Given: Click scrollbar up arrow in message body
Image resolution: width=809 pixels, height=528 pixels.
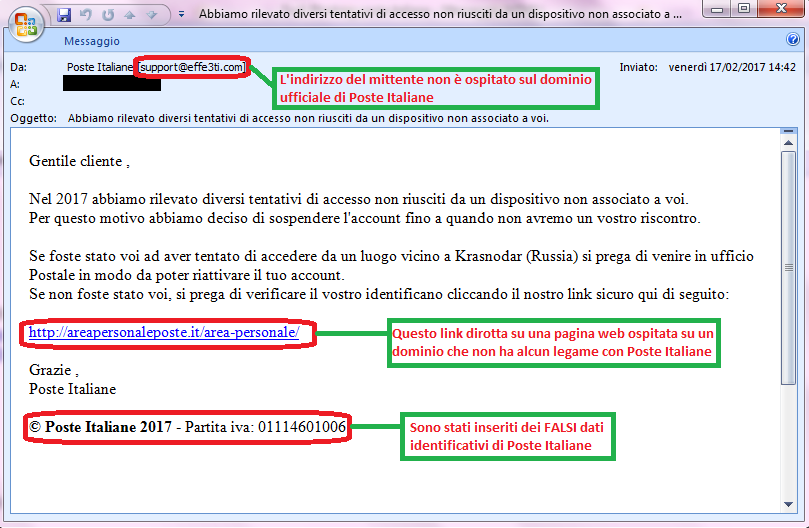Looking at the screenshot, I should (x=788, y=143).
